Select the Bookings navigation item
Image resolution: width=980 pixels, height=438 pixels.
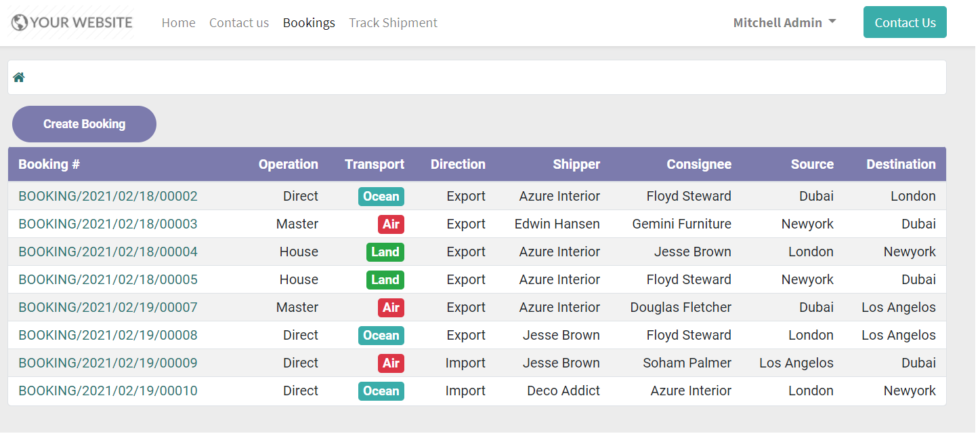pos(309,22)
